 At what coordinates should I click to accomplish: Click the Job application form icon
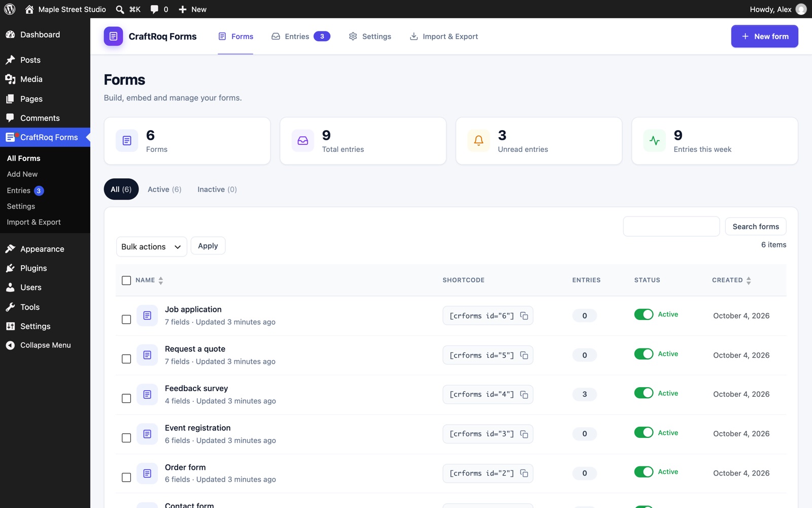point(147,315)
